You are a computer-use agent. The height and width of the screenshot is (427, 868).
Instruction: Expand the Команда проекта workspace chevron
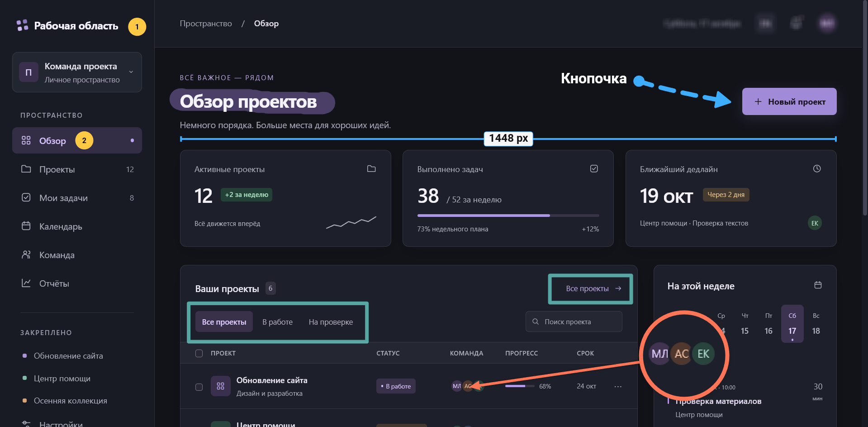click(131, 72)
